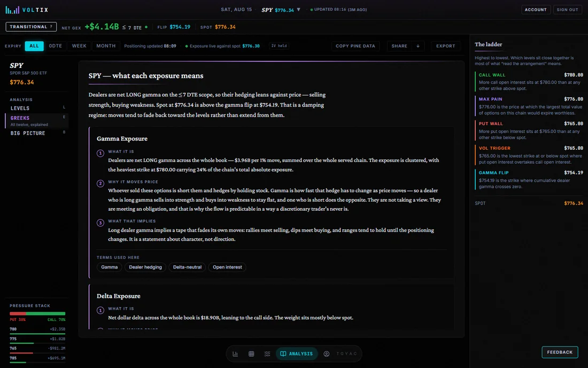
Task: Click the question mark on Transitional badge
Action: 51,27
